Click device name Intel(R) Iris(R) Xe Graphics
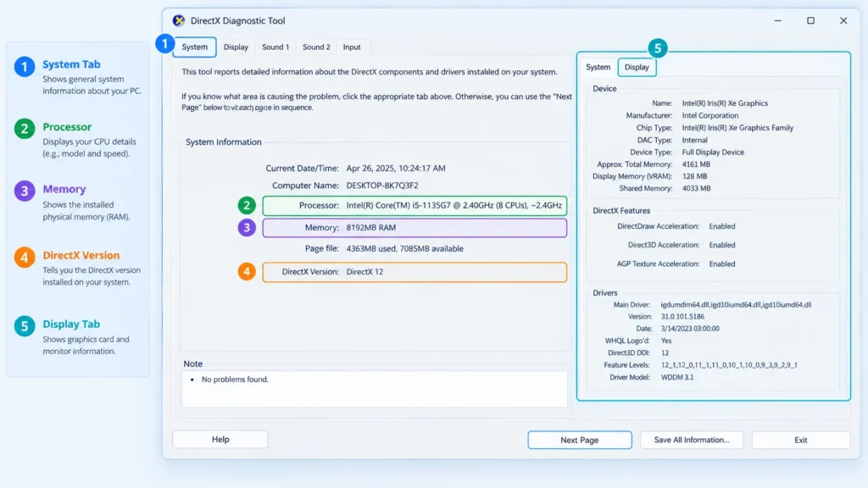Screen dimensions: 868x488 tap(725, 103)
